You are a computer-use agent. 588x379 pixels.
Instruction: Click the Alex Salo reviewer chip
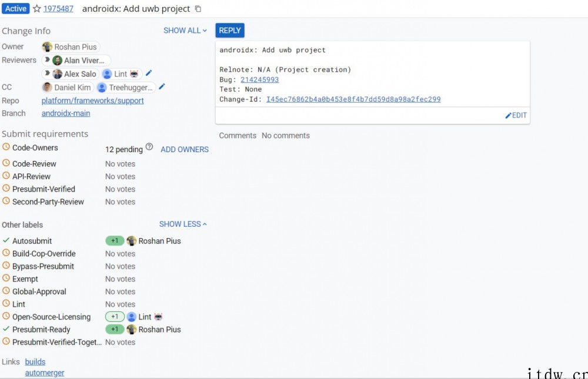(x=75, y=74)
